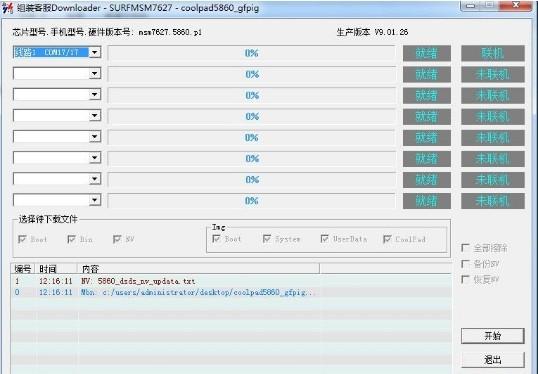Toggle the Boot checkbox inside Img group
The width and height of the screenshot is (538, 374).
216,238
